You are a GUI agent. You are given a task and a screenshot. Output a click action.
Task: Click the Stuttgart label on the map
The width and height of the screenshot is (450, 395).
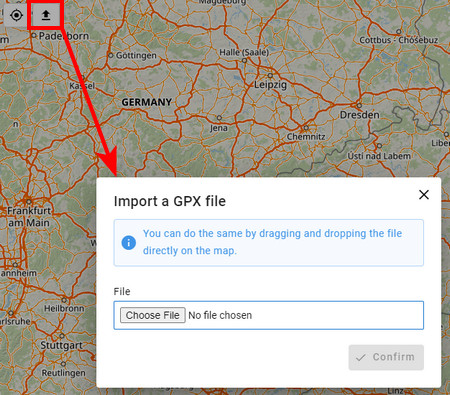[61, 345]
